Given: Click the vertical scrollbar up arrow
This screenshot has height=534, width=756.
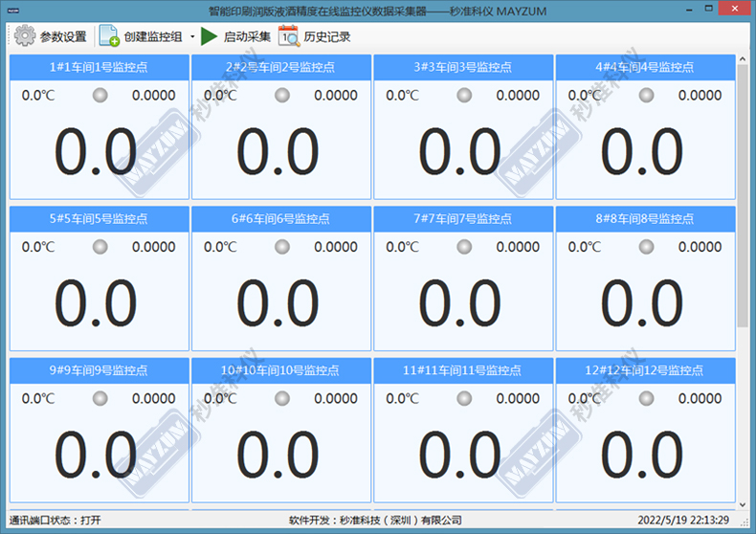Looking at the screenshot, I should click(x=743, y=59).
